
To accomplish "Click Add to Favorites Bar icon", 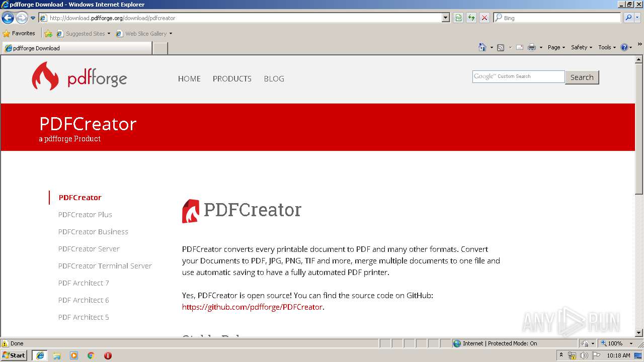I will 48,34.
